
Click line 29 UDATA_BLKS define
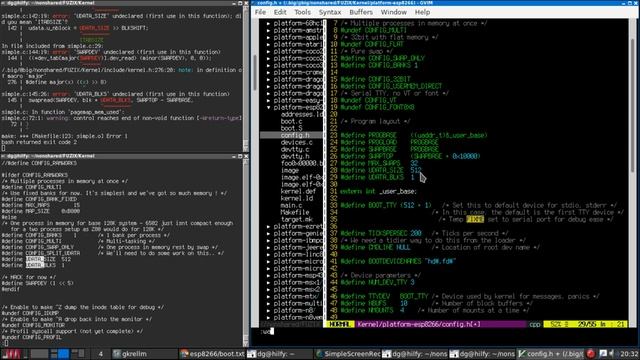378,177
